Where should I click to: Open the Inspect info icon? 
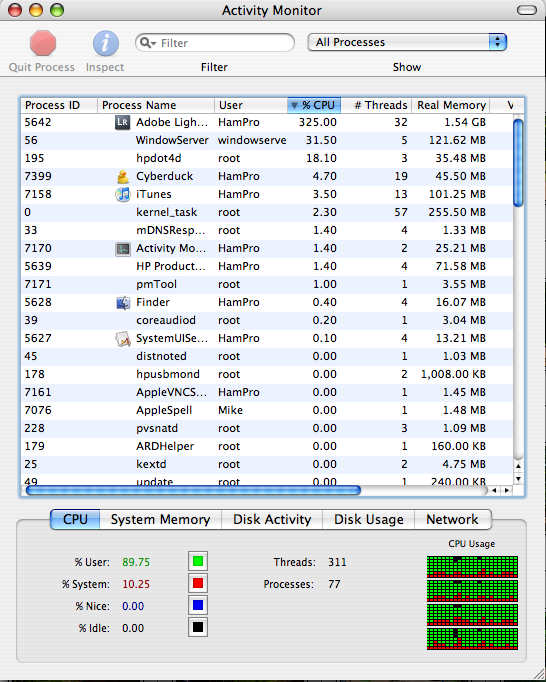click(105, 43)
